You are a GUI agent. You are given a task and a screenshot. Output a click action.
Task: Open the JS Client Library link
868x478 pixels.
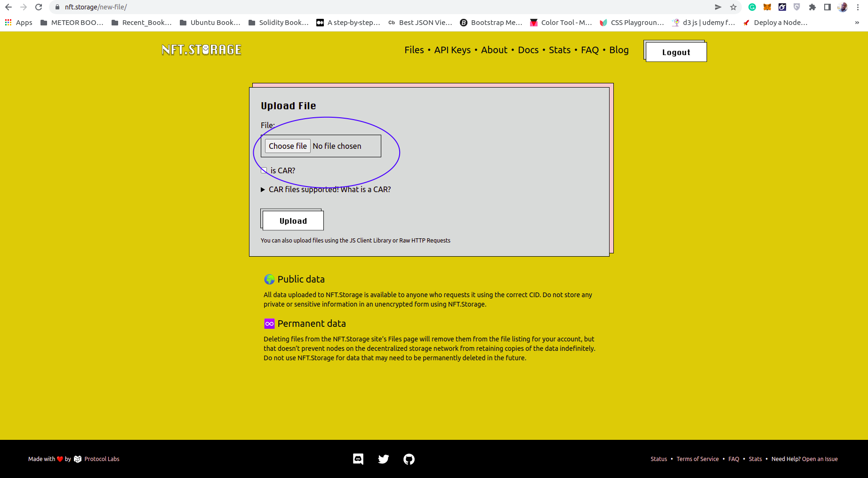[370, 241]
